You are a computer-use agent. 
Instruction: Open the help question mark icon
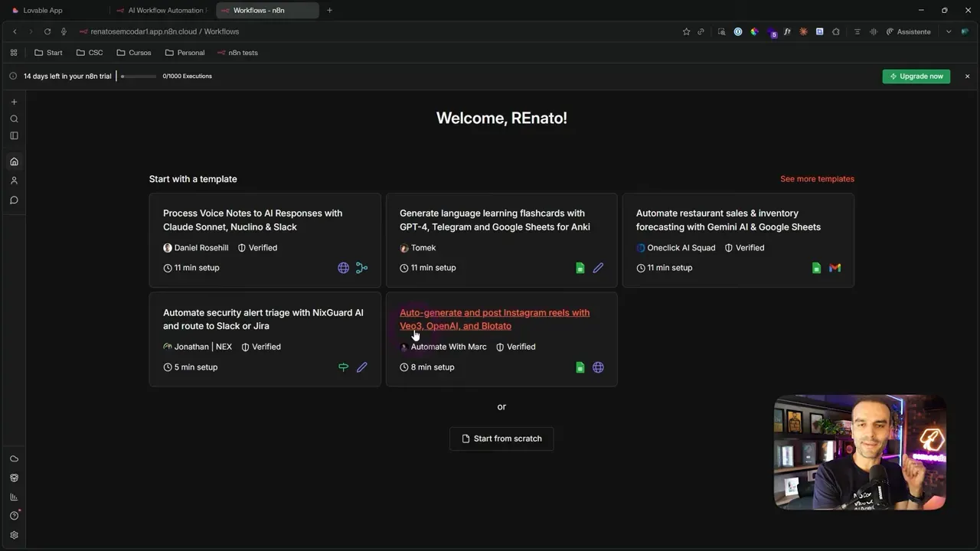14,516
